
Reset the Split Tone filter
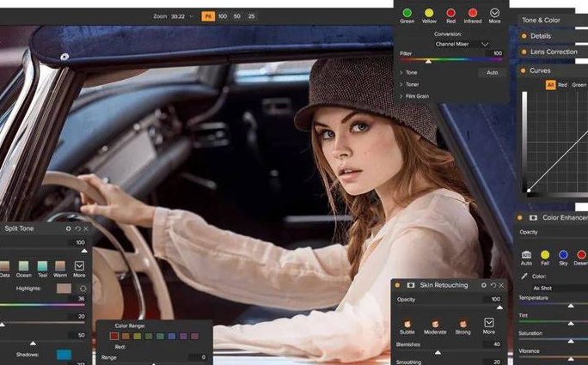[77, 228]
